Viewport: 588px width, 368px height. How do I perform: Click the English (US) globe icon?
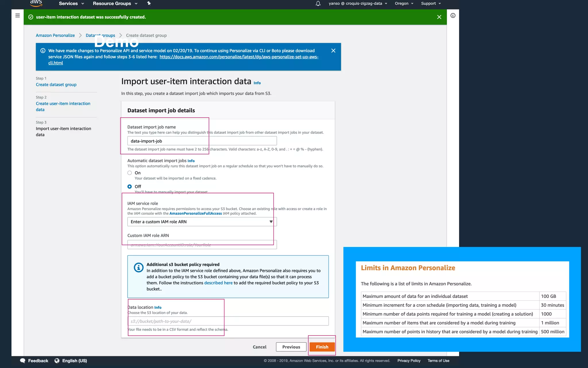57,361
